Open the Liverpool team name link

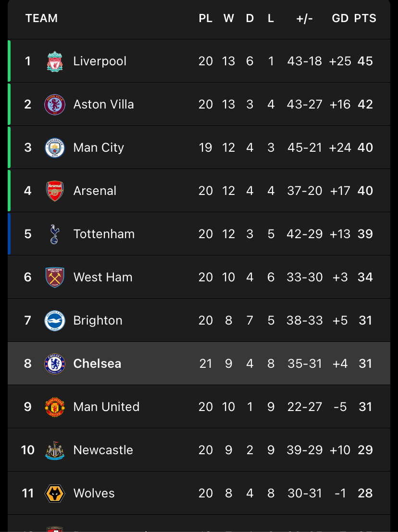[x=100, y=61]
